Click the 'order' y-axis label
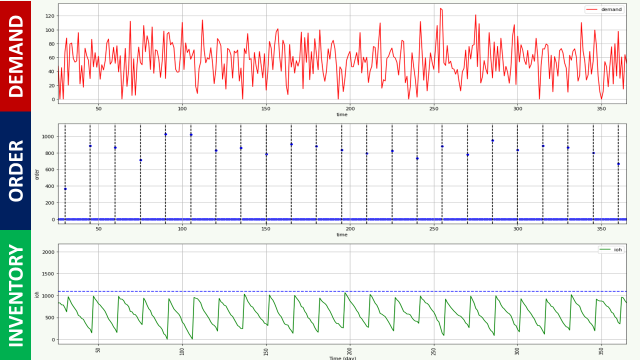This screenshot has width=640, height=360. 37,174
